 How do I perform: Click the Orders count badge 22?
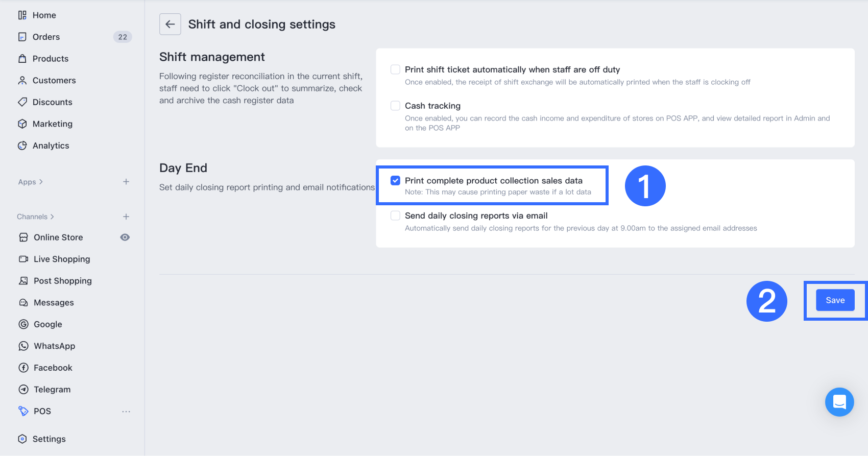(123, 37)
